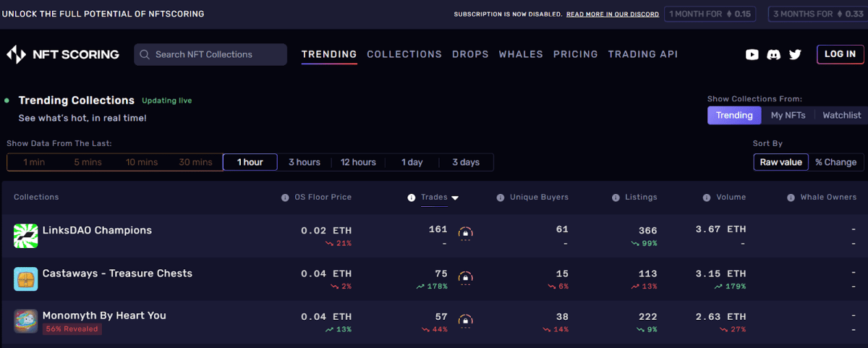Open the YouTube channel icon

tap(752, 54)
